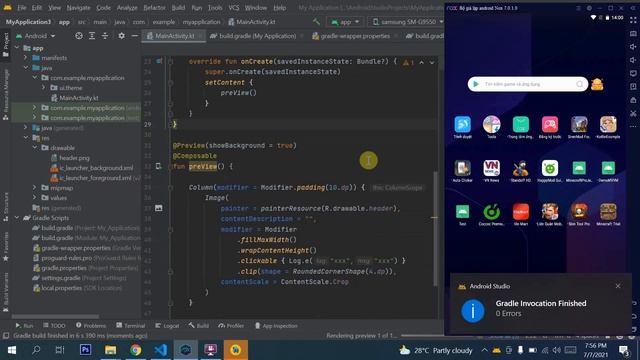Click the image gutter icon on painter line
The image size is (640, 360).
pyautogui.click(x=158, y=208)
